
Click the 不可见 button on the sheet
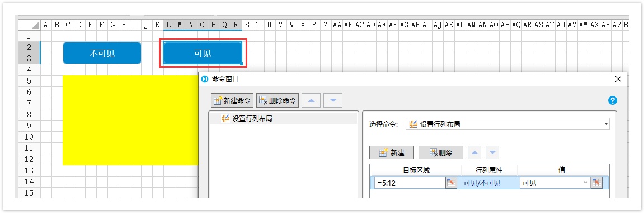click(x=102, y=53)
